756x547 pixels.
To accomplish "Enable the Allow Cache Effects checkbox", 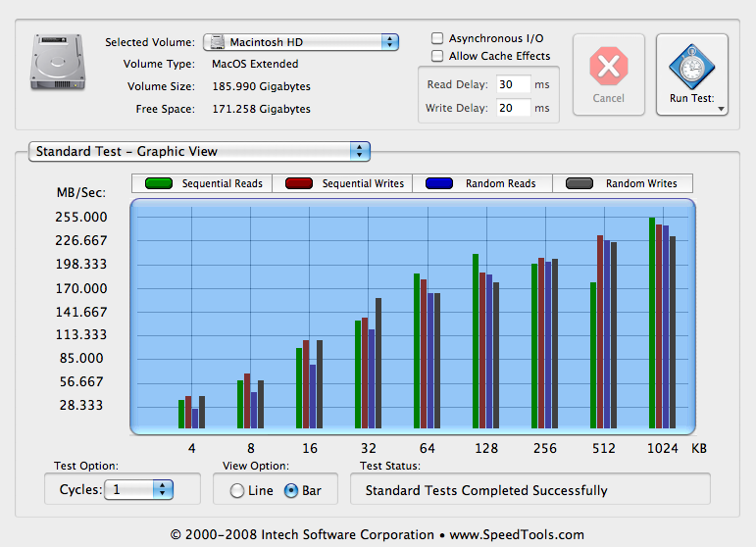I will point(437,56).
